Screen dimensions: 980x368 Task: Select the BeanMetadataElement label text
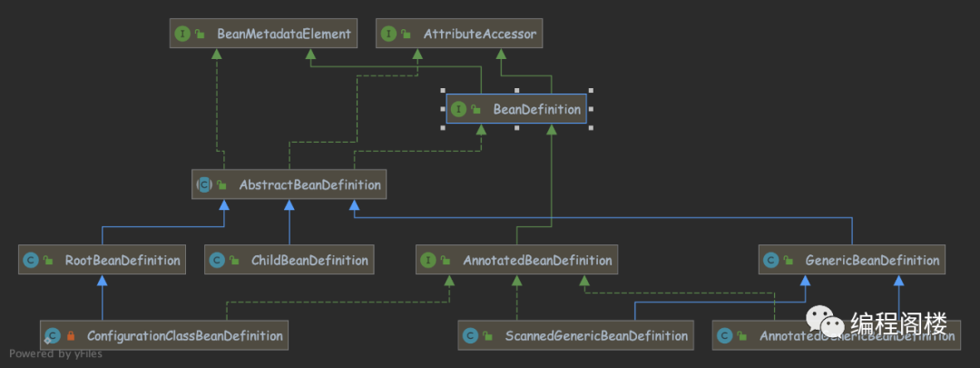click(284, 34)
